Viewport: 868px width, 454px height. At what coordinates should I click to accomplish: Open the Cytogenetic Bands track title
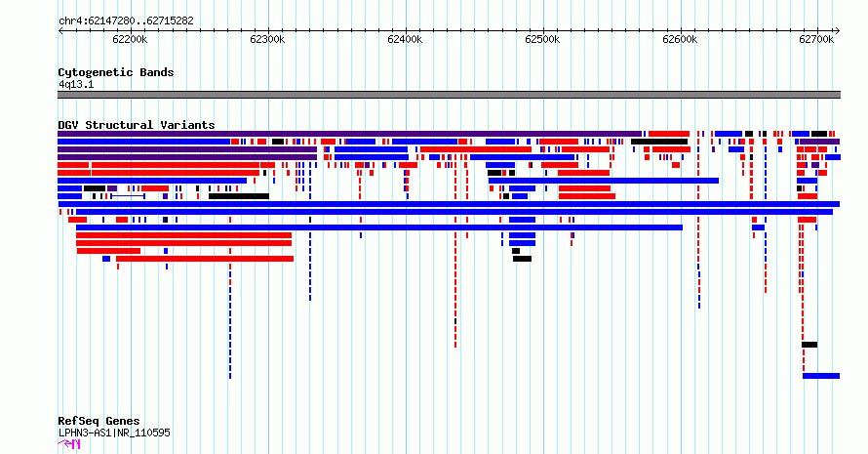pos(116,72)
